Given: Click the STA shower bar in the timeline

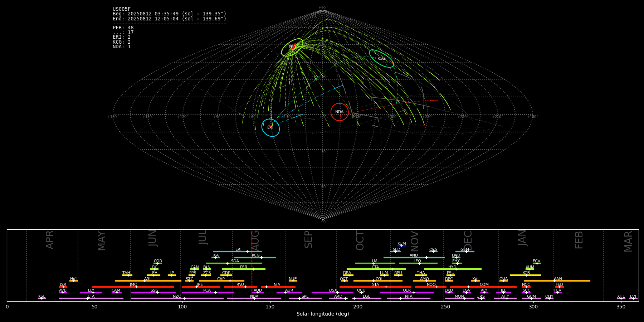Looking at the screenshot, I should 375,287.
